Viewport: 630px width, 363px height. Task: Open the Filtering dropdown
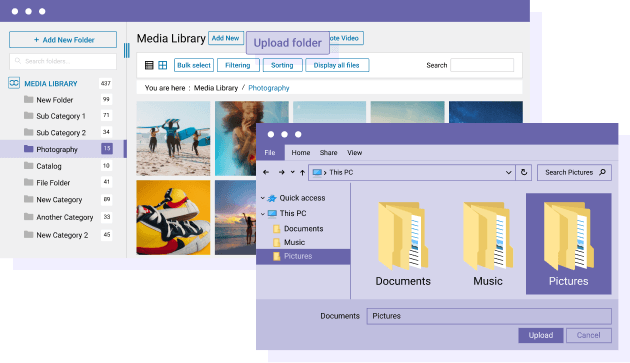click(x=238, y=65)
